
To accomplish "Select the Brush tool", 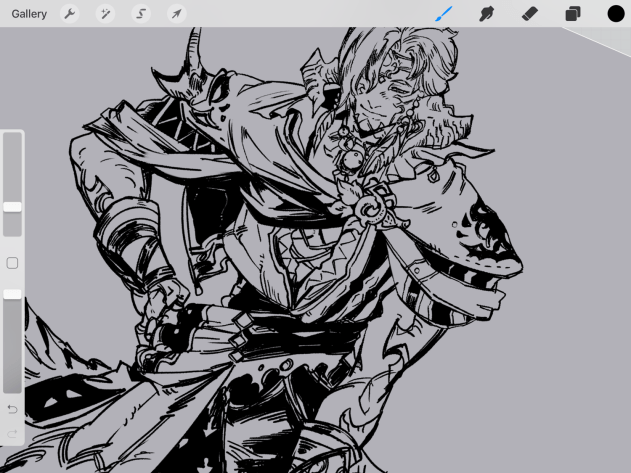I will pos(444,14).
